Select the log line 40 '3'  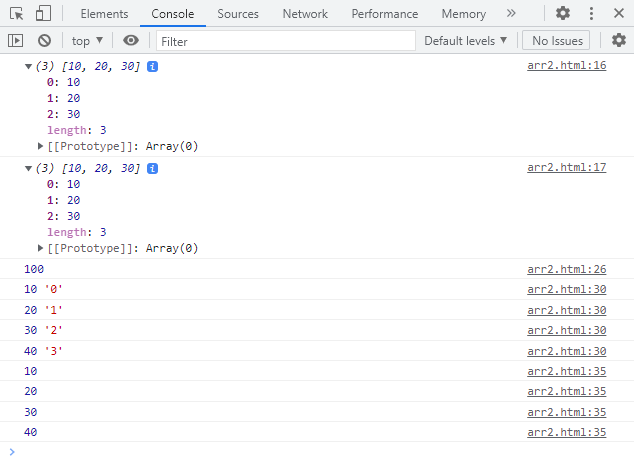[43, 351]
